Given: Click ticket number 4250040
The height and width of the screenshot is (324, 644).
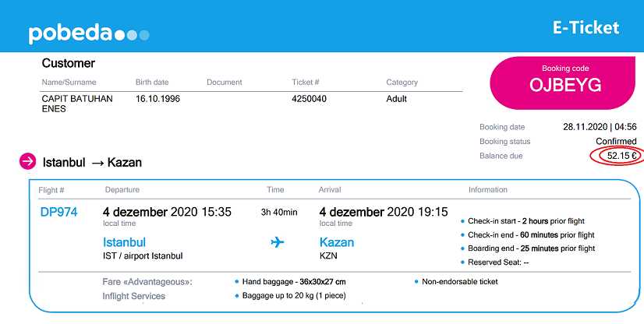Looking at the screenshot, I should pos(309,99).
